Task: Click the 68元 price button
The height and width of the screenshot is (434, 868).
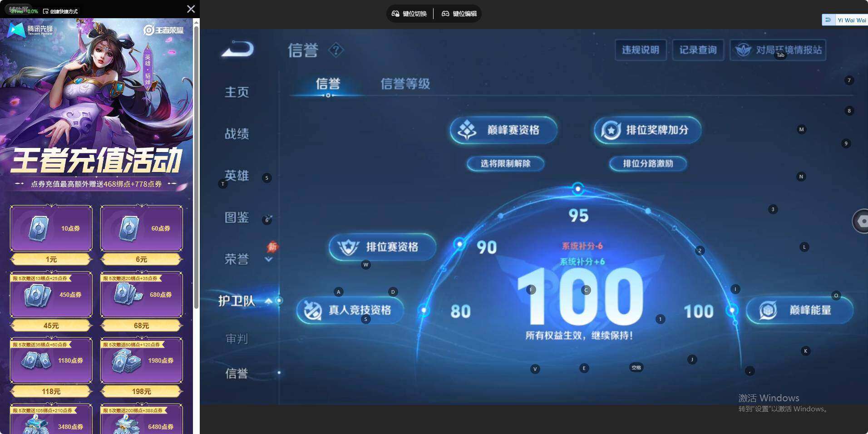Action: coord(142,325)
